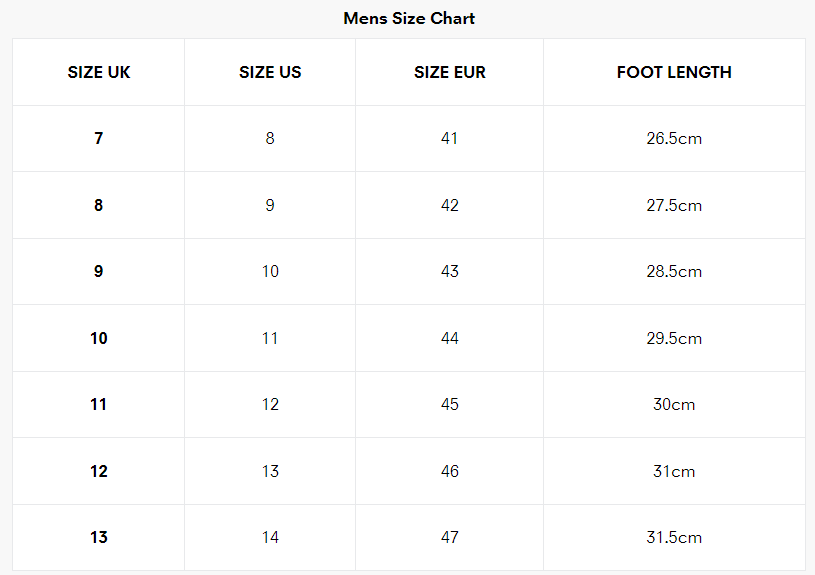Select UK size 10 cell
This screenshot has height=575, width=815.
(x=99, y=338)
